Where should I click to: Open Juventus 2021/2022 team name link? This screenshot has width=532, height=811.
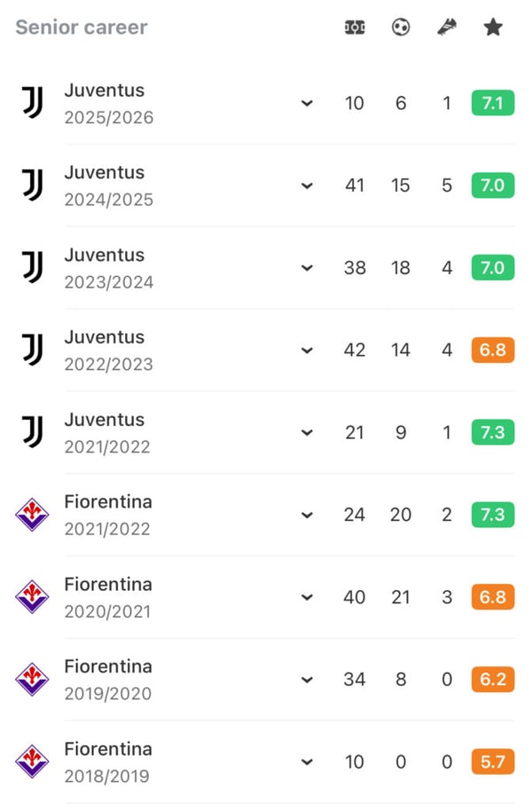click(104, 420)
